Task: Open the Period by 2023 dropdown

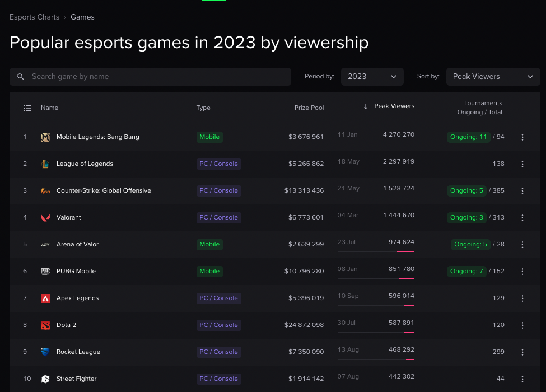Action: tap(372, 77)
